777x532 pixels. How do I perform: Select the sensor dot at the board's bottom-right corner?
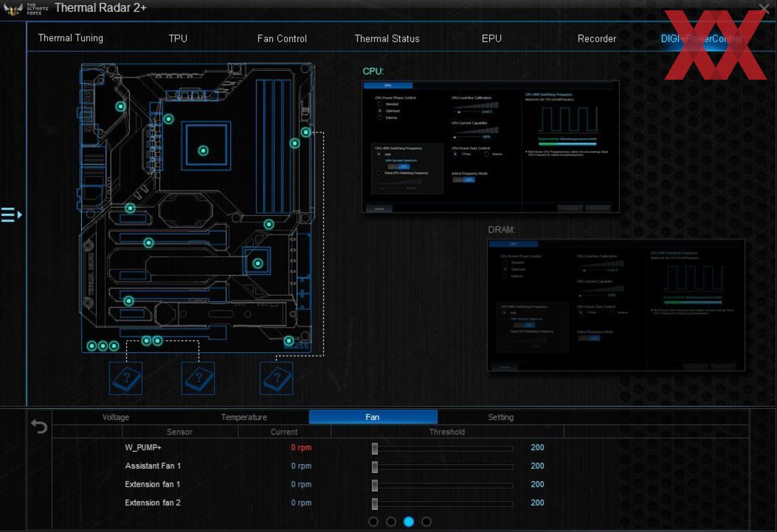(289, 341)
